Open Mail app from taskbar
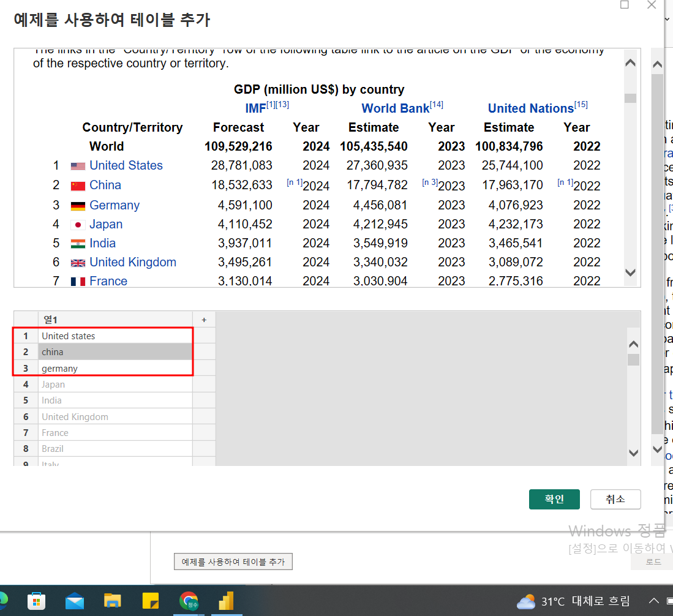Screen dimensions: 673x616 pyautogui.click(x=75, y=601)
